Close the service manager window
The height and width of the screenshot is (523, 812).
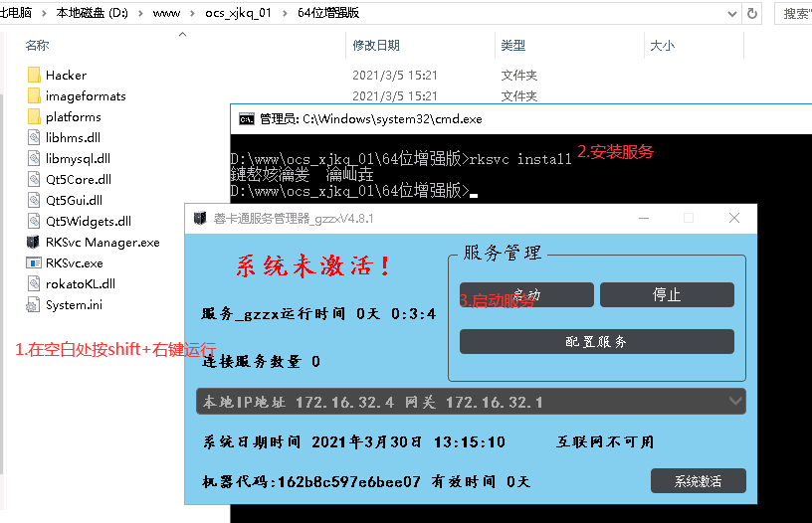coord(734,219)
